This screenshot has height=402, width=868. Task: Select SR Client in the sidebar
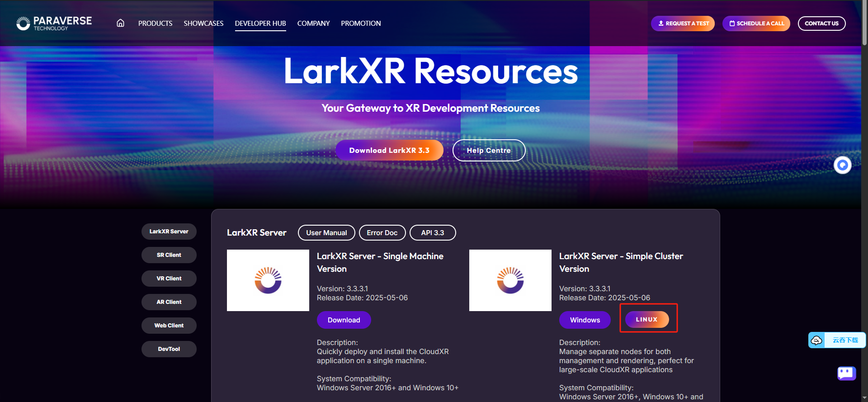[169, 255]
